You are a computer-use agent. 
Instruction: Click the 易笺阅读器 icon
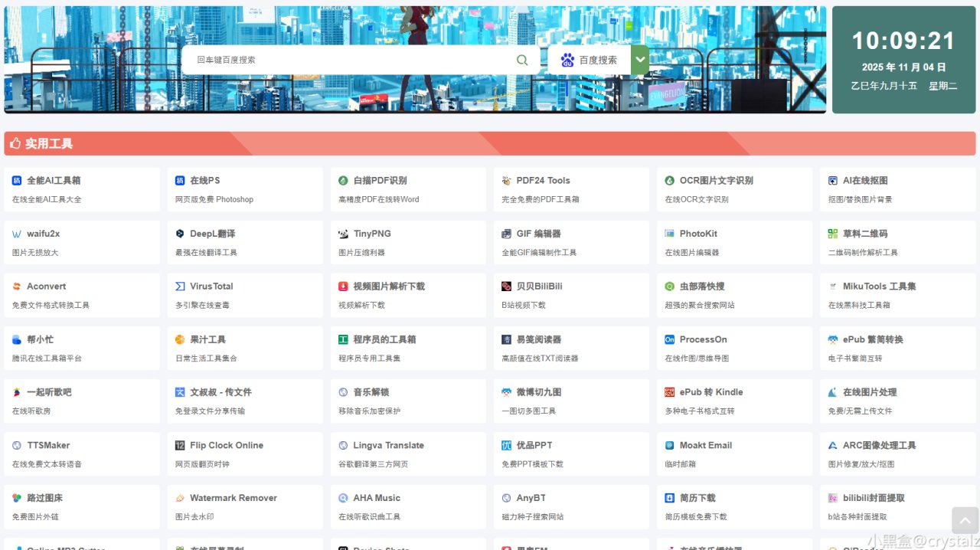506,339
